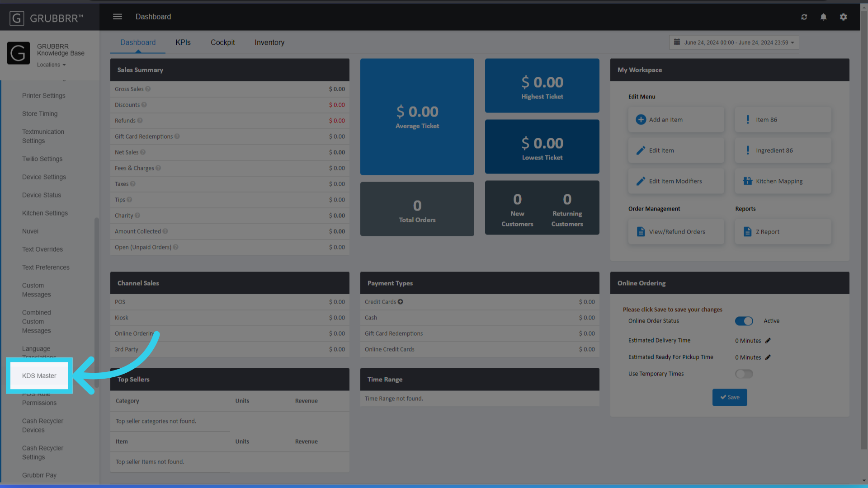
Task: Open Device Status in sidebar
Action: (x=42, y=195)
